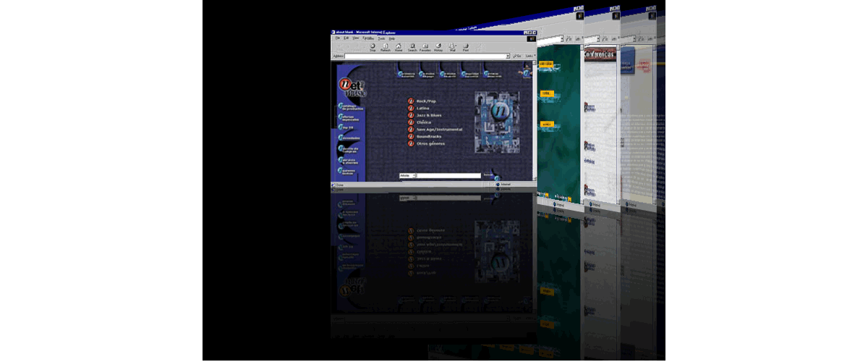This screenshot has height=362, width=868.
Task: Click the third top navigation tab on the page
Action: point(448,74)
